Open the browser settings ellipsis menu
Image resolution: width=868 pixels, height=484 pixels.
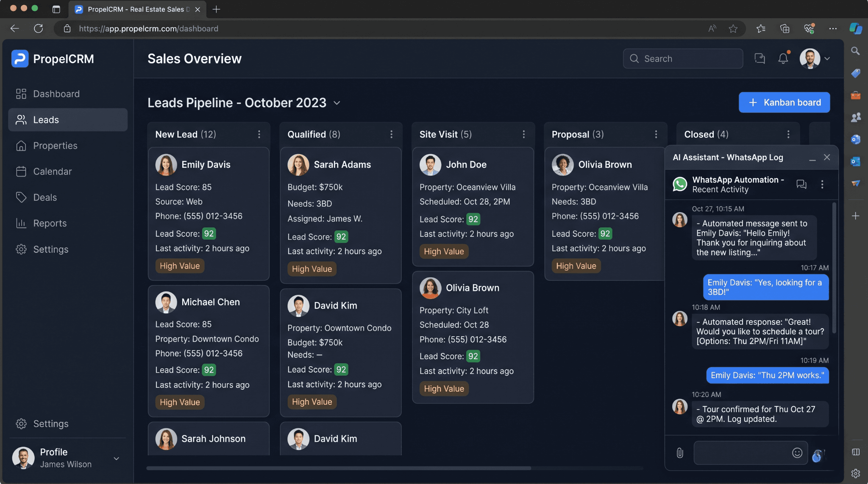pos(833,28)
